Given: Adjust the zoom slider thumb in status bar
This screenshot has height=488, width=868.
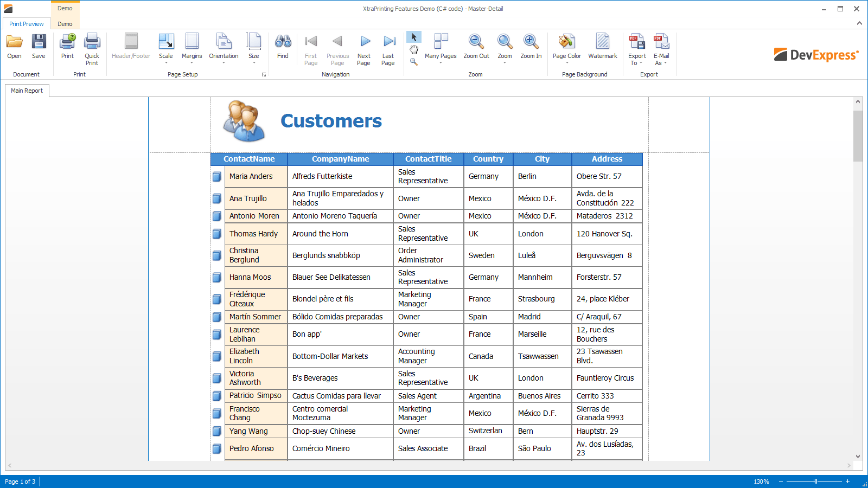Looking at the screenshot, I should (x=815, y=481).
